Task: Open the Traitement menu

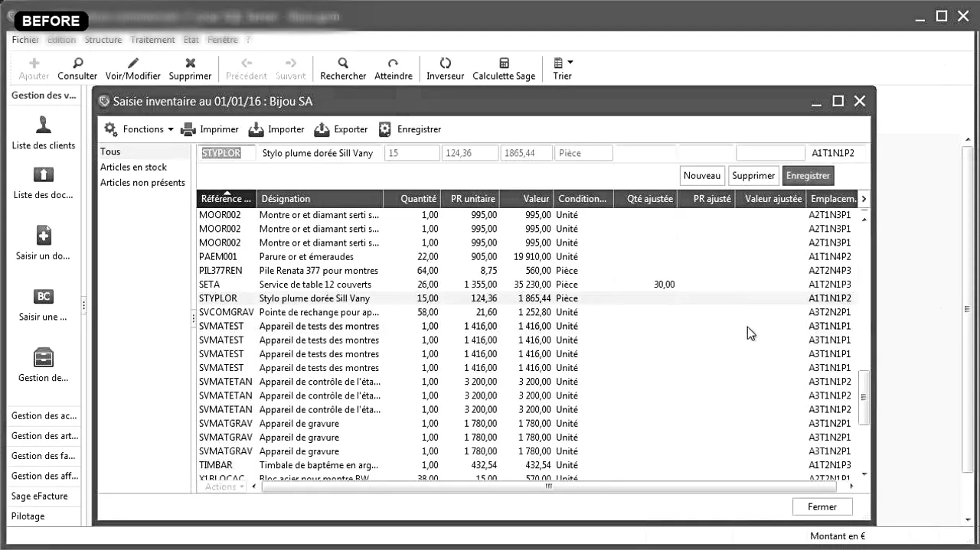Action: 153,39
